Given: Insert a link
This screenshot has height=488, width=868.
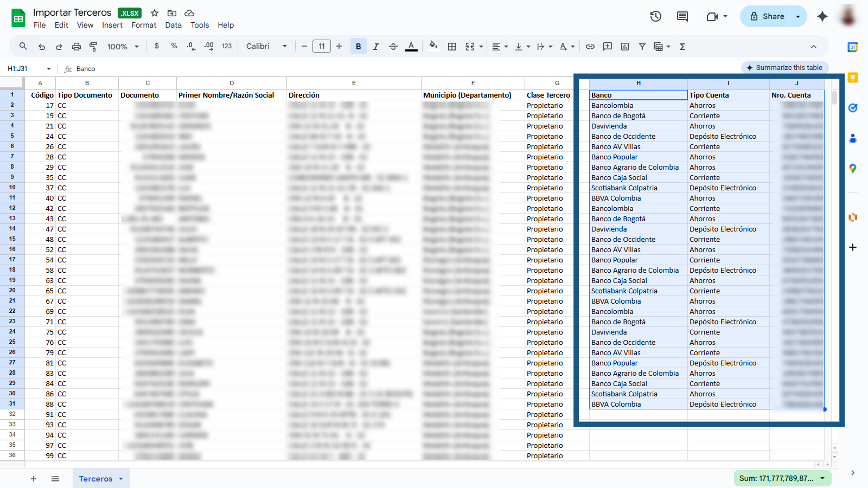Looking at the screenshot, I should (x=590, y=47).
